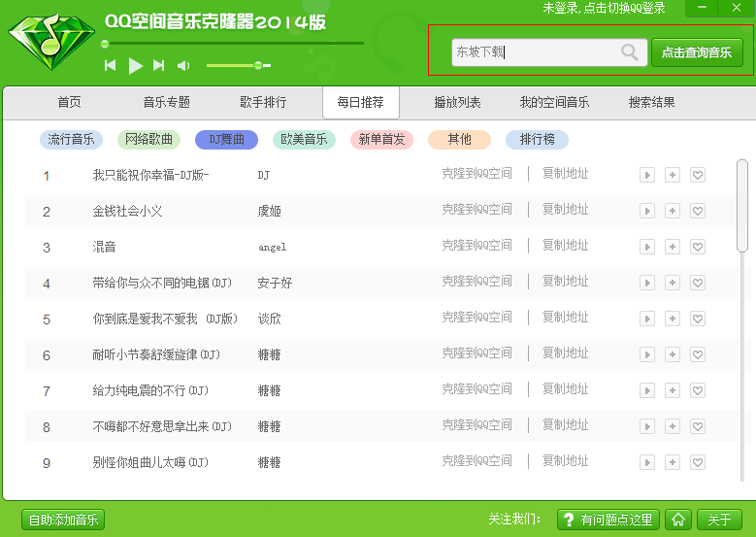Play song 金钱社会小义

click(x=647, y=211)
